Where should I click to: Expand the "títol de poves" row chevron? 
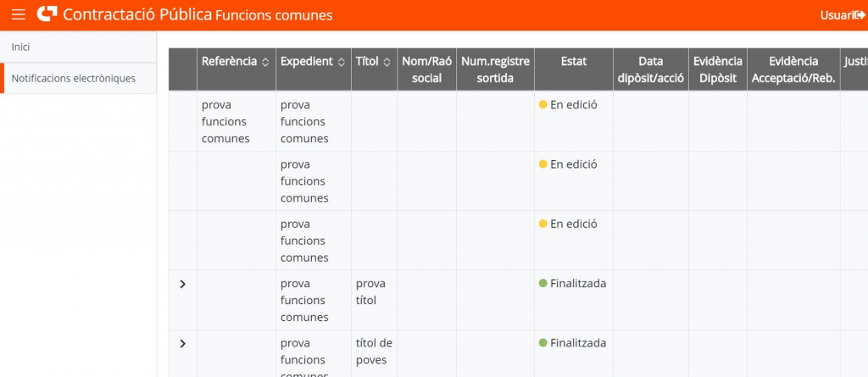point(182,343)
